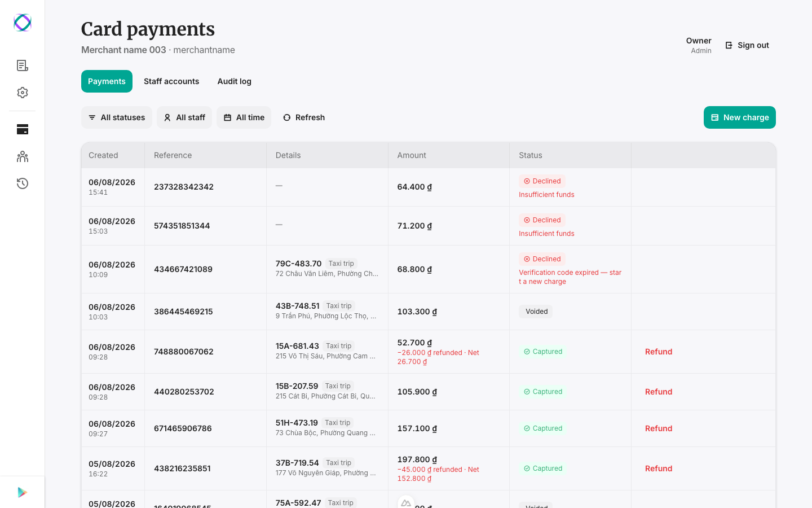Click the Owner Admin account label

click(x=699, y=45)
